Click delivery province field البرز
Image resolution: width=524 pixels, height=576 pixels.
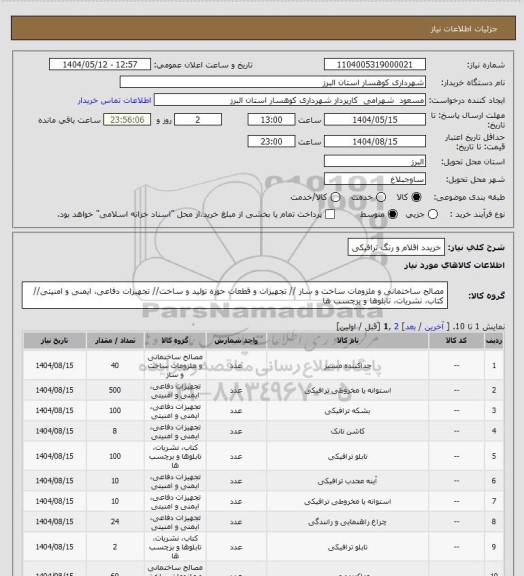point(375,161)
